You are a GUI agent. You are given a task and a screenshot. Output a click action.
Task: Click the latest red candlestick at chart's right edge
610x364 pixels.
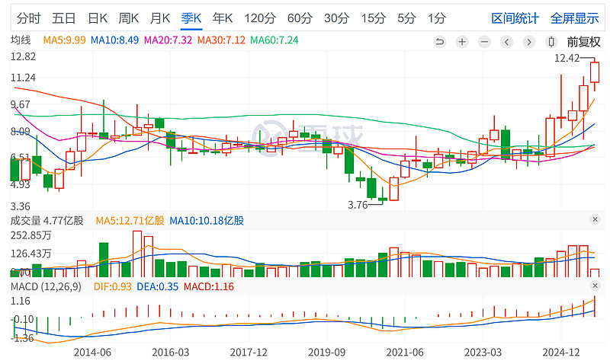(x=595, y=72)
